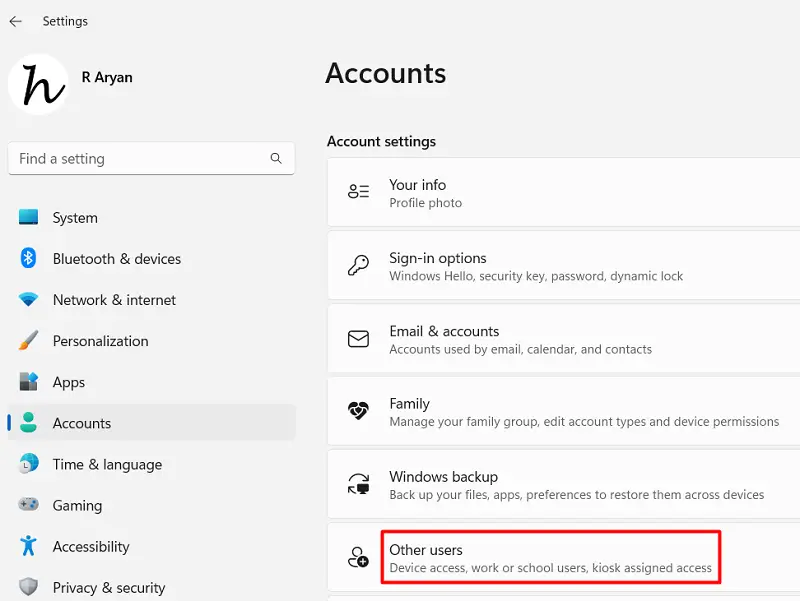Viewport: 800px width, 601px height.
Task: Click the envelope icon for Email & accounts
Action: point(358,338)
